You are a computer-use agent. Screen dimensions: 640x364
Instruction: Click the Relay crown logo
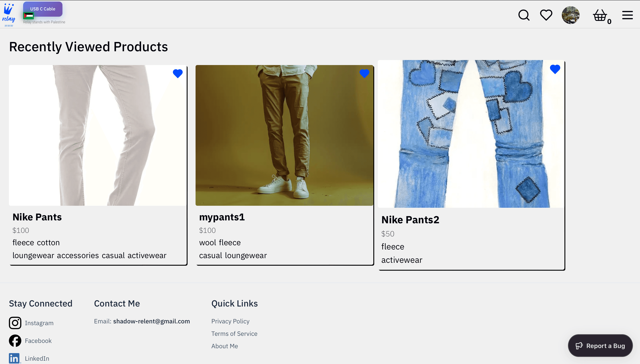coord(9,14)
